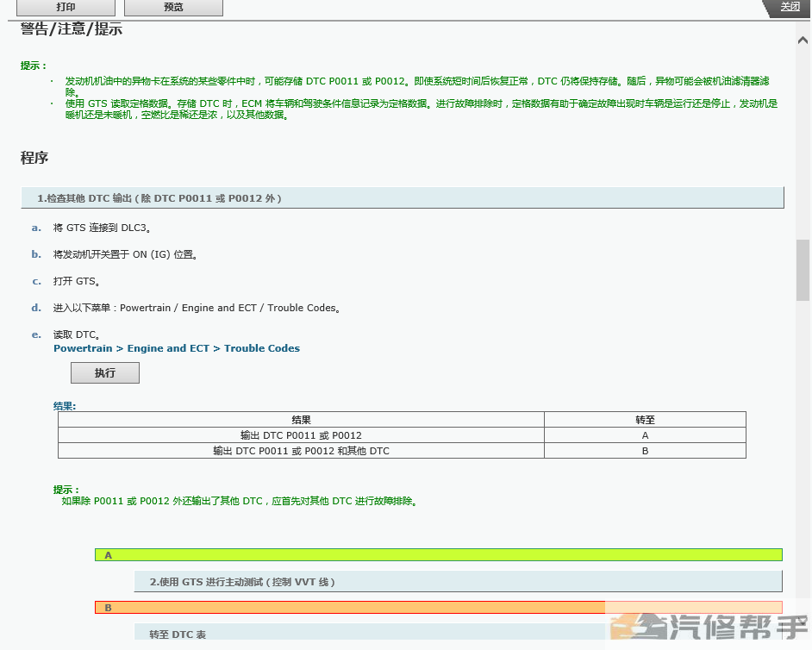The height and width of the screenshot is (650, 812).
Task: Open step 2.使用 GTS 进行主动测试 (控制 VVT 线)
Action: click(459, 582)
